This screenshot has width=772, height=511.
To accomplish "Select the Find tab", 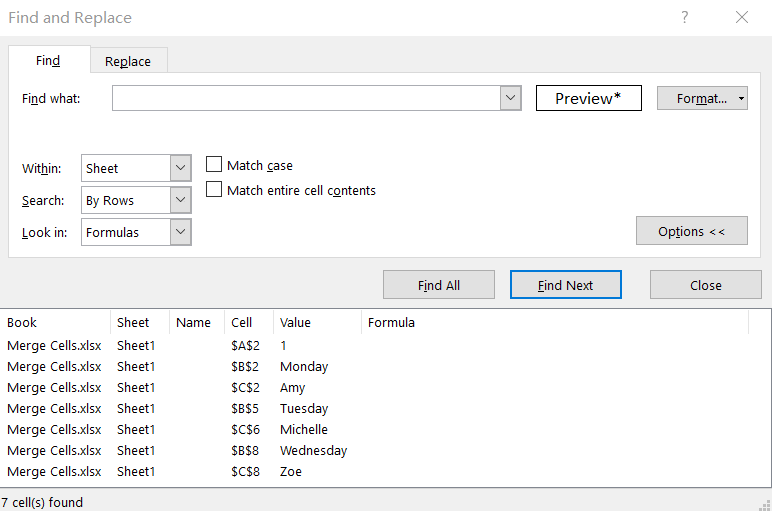I will coord(48,60).
